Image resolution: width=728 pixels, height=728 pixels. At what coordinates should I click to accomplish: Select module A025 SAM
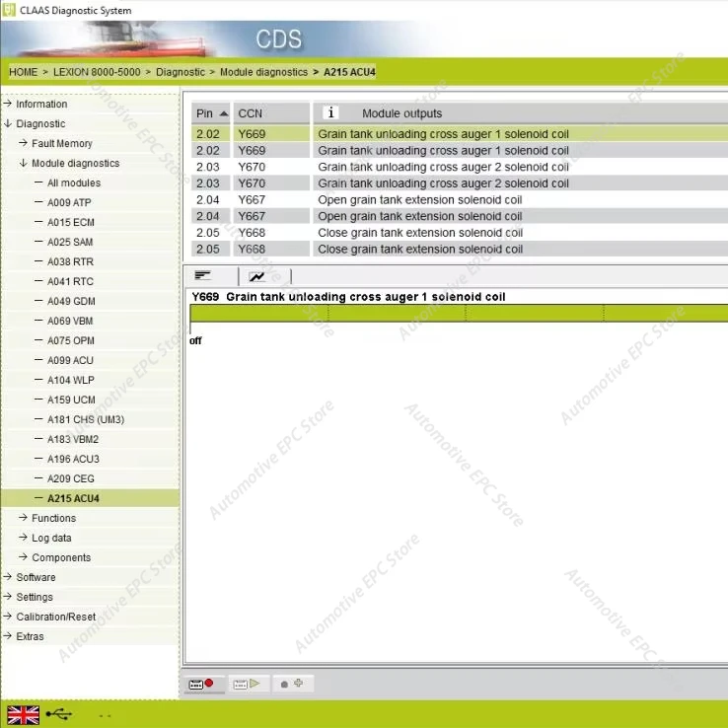[70, 243]
